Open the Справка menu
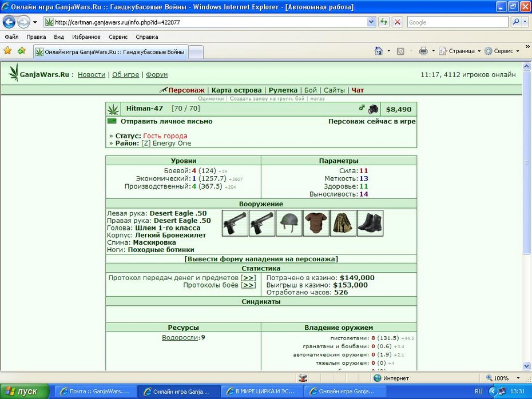 pos(147,37)
